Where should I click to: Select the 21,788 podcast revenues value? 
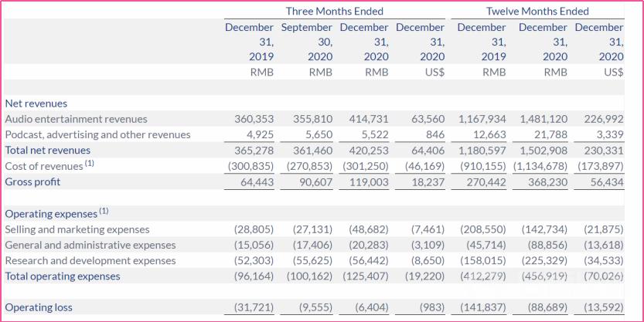tap(550, 135)
